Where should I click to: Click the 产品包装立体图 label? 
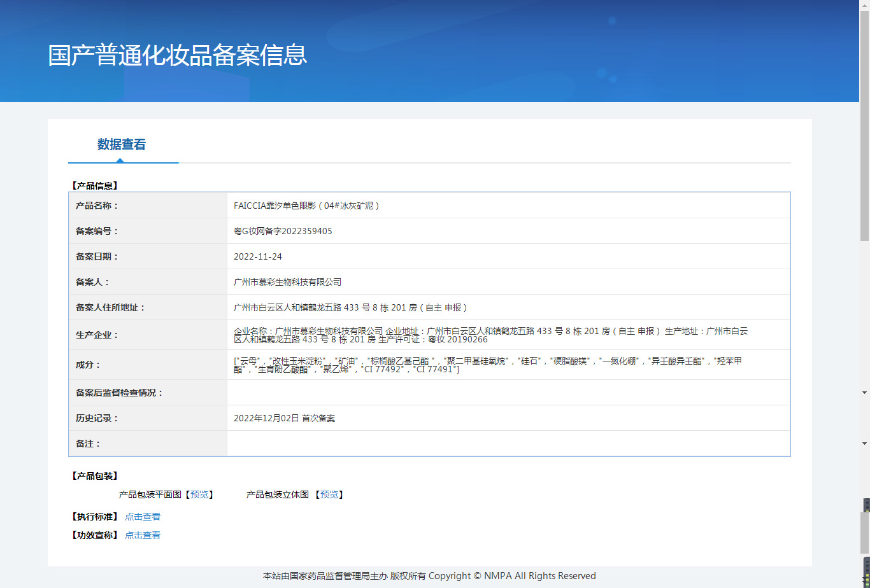pyautogui.click(x=278, y=494)
